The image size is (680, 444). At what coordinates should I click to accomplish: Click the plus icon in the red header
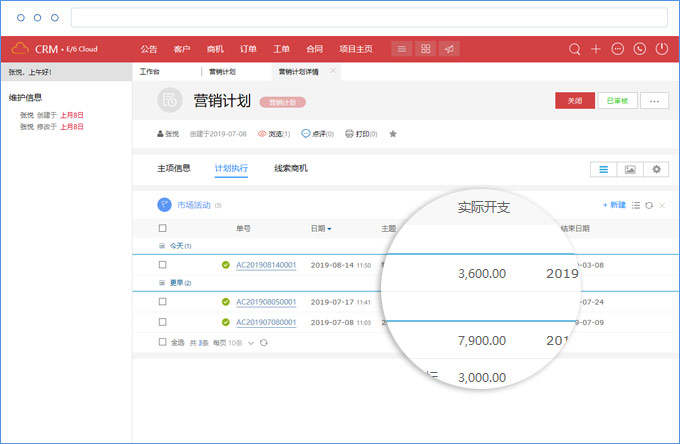(596, 48)
